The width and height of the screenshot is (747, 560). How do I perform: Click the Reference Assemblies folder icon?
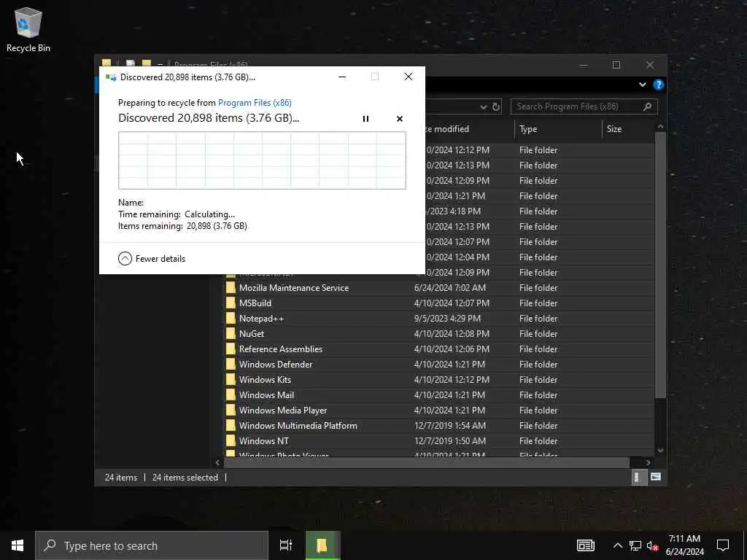[231, 349]
